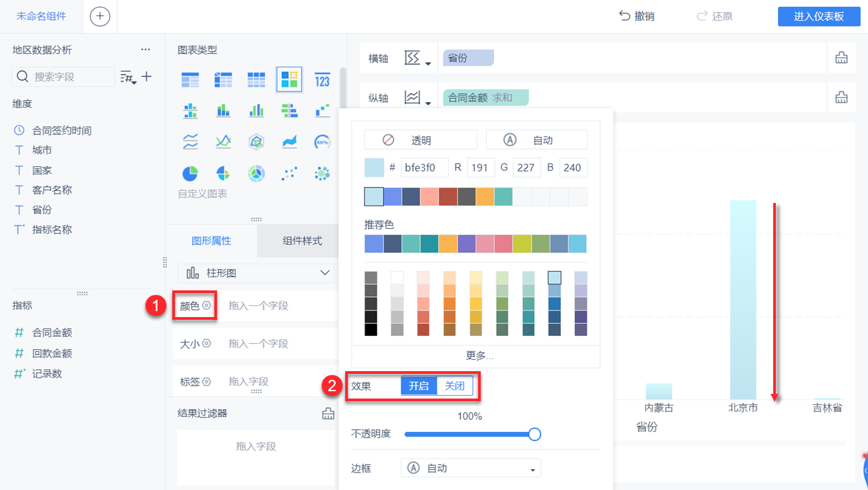Click the 合同金额 求和 pill on 纵轴

(485, 97)
